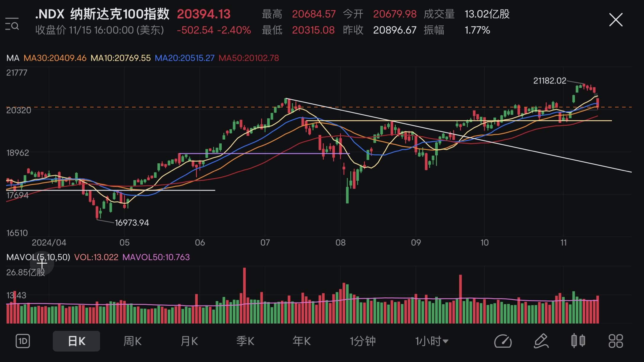Tap the 08 month axis label
Image resolution: width=644 pixels, height=362 pixels.
340,243
